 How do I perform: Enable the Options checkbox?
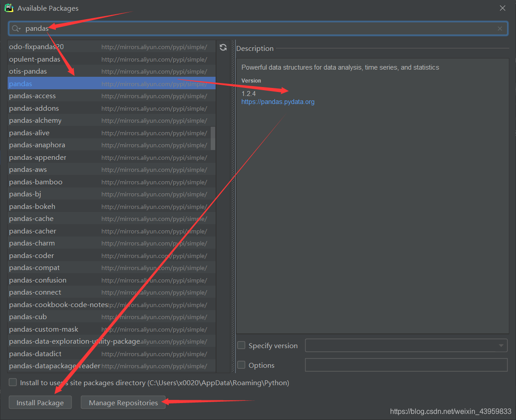click(241, 365)
